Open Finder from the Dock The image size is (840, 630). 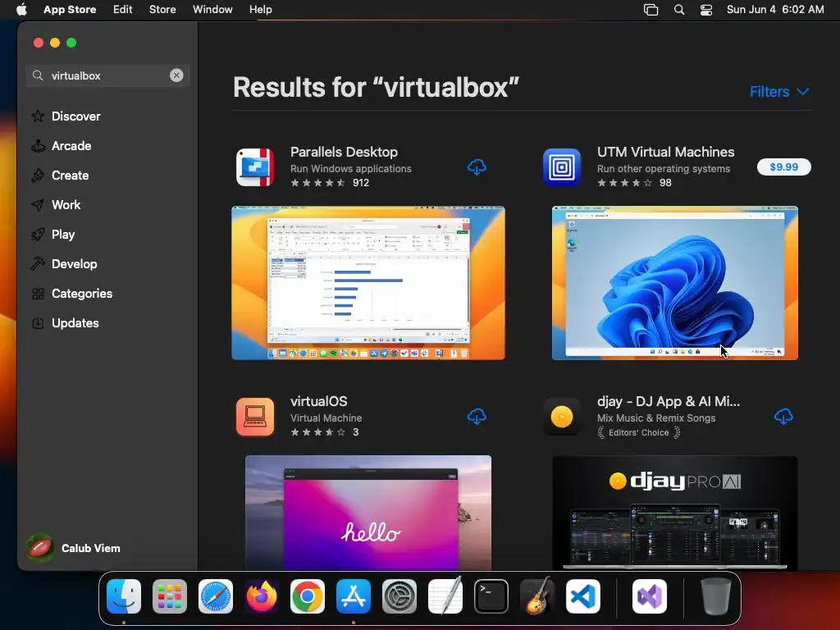pos(124,596)
